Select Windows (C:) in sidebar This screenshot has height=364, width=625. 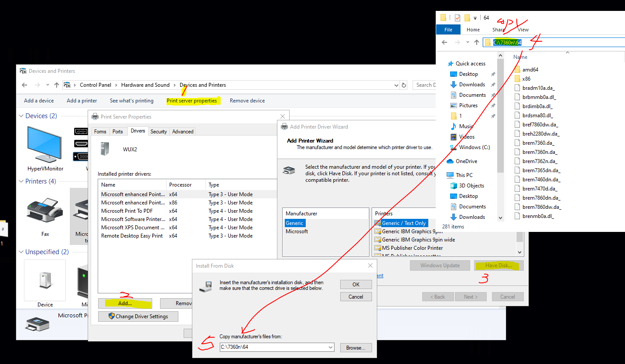point(475,147)
